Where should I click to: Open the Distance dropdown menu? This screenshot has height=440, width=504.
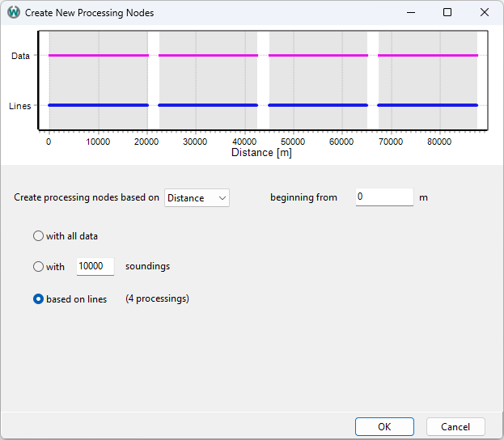197,197
